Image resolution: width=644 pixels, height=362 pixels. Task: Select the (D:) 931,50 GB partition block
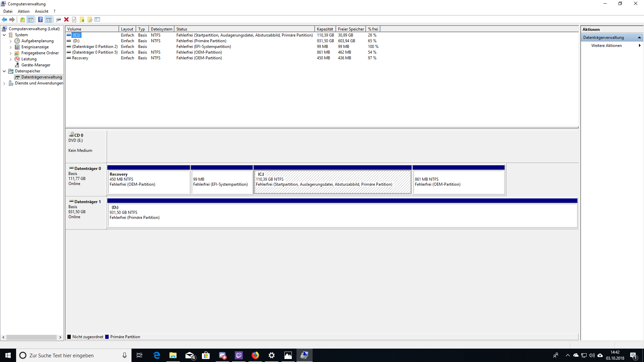pos(342,213)
